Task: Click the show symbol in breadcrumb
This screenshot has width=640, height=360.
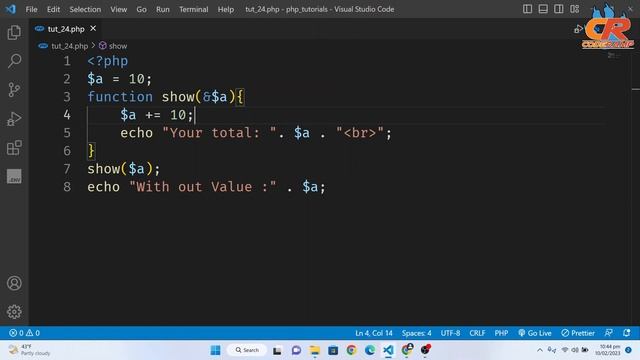Action: 118,46
